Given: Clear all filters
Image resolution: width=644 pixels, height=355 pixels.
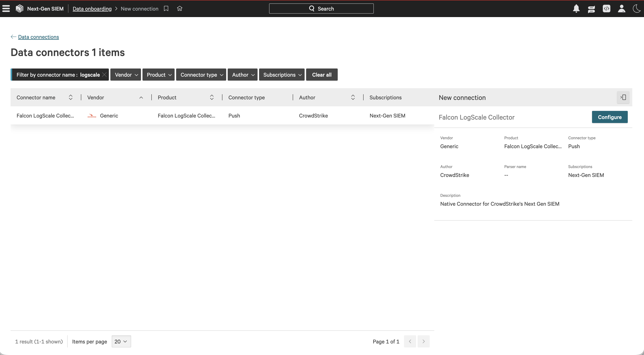Looking at the screenshot, I should point(322,75).
